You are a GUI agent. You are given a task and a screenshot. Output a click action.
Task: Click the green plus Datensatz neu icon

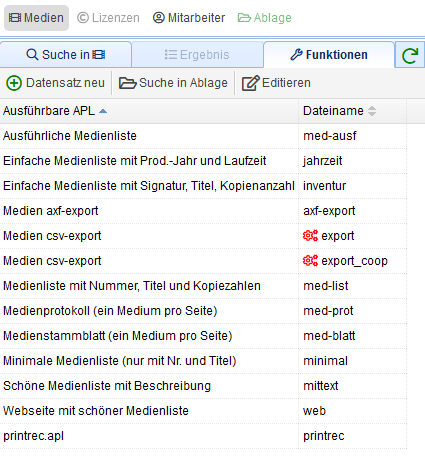[x=14, y=83]
